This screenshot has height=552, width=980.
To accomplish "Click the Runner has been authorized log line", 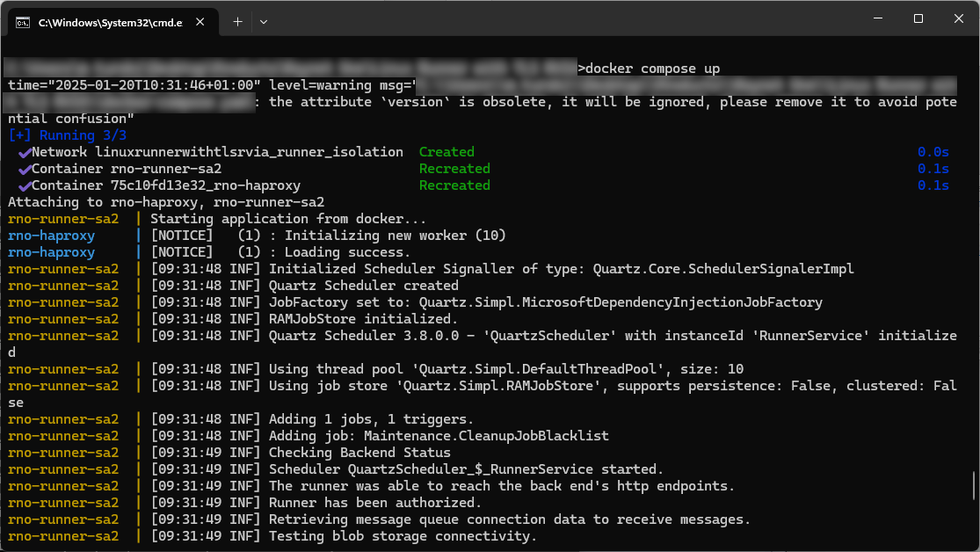I will (374, 503).
